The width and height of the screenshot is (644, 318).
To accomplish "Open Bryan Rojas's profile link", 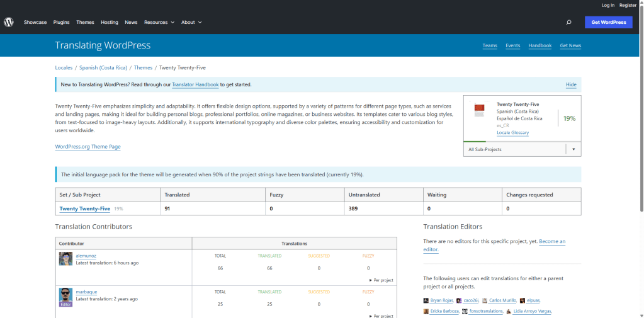I will tap(442, 300).
